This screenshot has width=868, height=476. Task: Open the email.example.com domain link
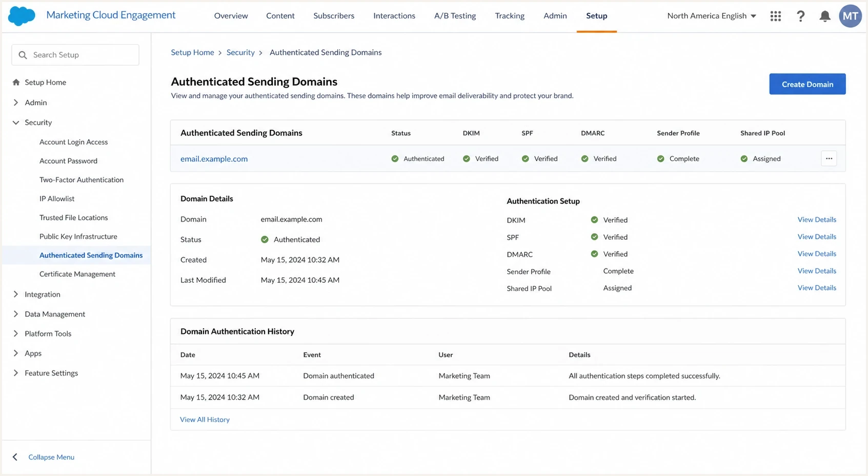tap(214, 159)
